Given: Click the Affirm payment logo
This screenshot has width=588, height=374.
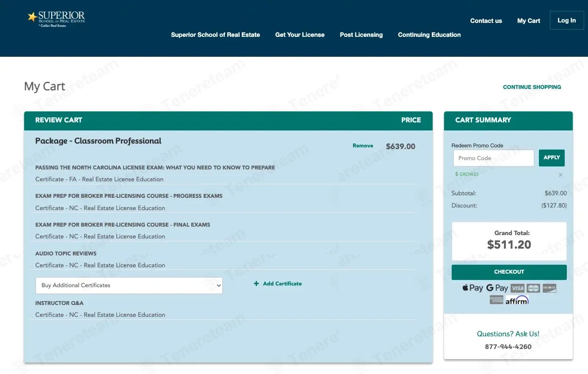Looking at the screenshot, I should pyautogui.click(x=517, y=300).
